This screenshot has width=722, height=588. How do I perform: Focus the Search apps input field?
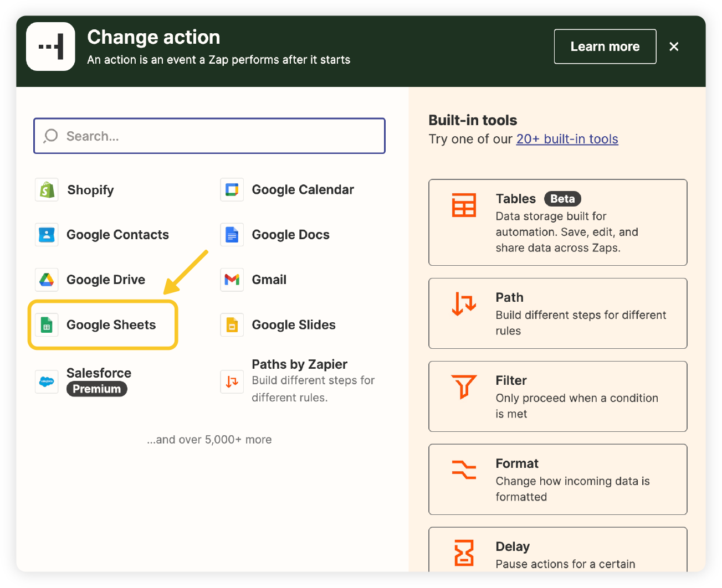(x=209, y=136)
